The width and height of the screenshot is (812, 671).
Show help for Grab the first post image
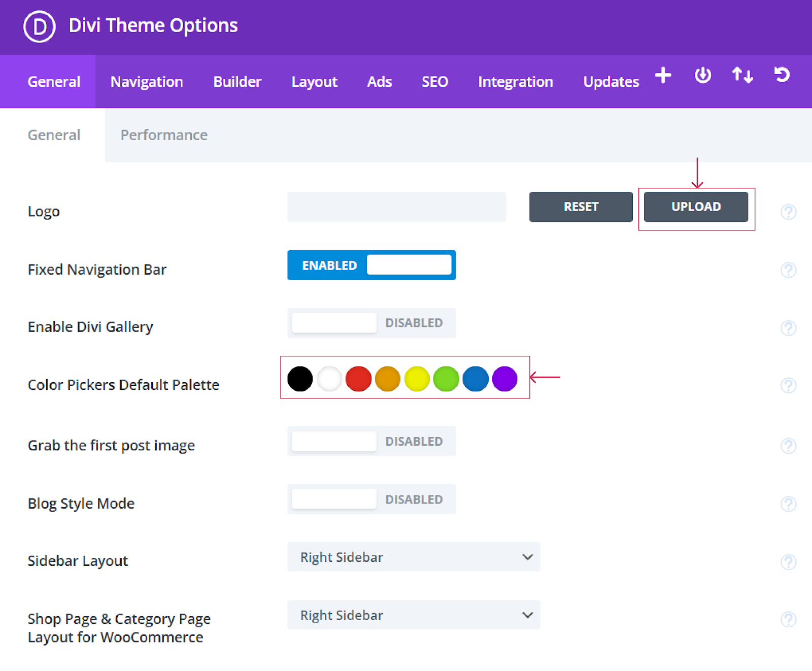(x=788, y=446)
